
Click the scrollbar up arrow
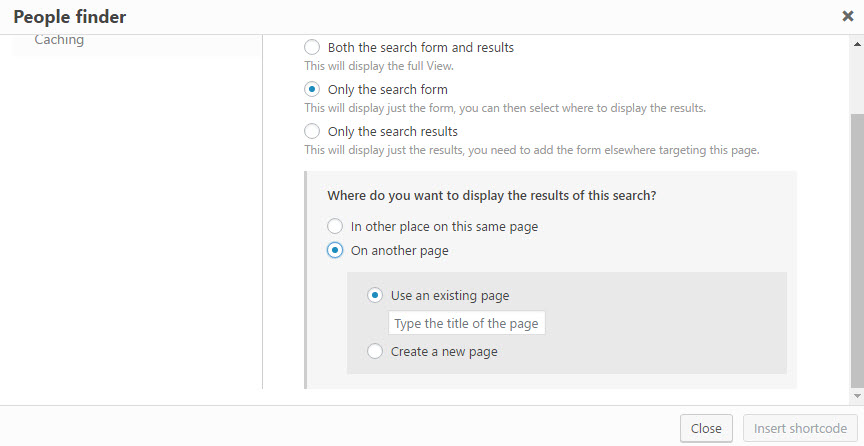[857, 44]
